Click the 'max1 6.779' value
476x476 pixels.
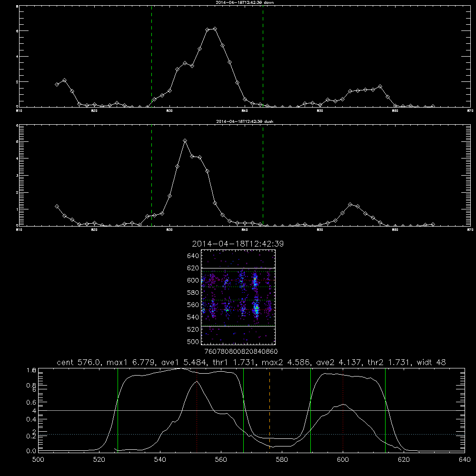[132, 362]
